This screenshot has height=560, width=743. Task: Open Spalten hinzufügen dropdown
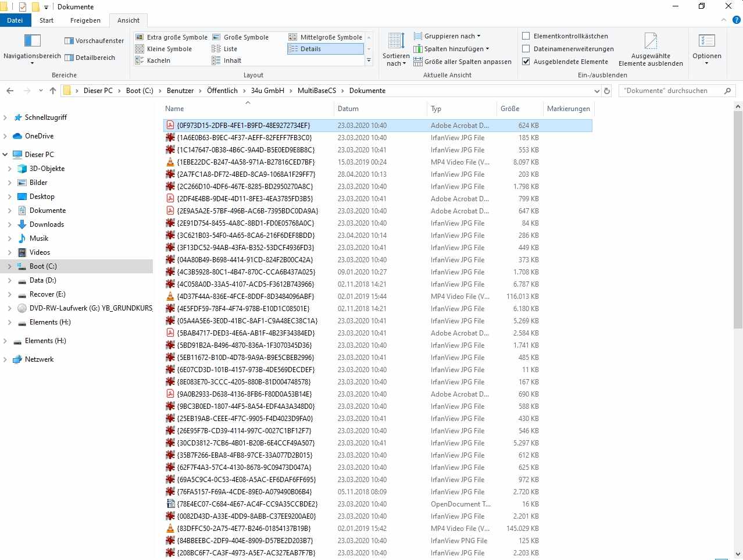click(x=451, y=49)
